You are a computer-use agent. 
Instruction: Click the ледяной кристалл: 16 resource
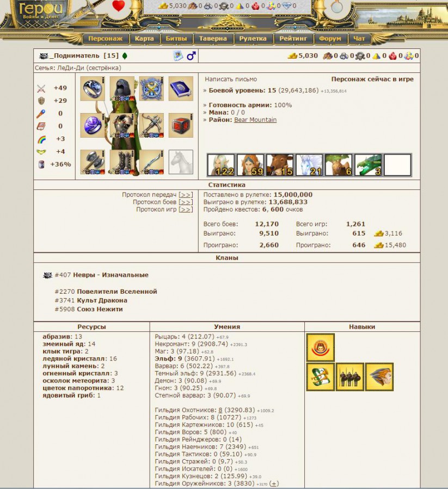[x=79, y=358]
